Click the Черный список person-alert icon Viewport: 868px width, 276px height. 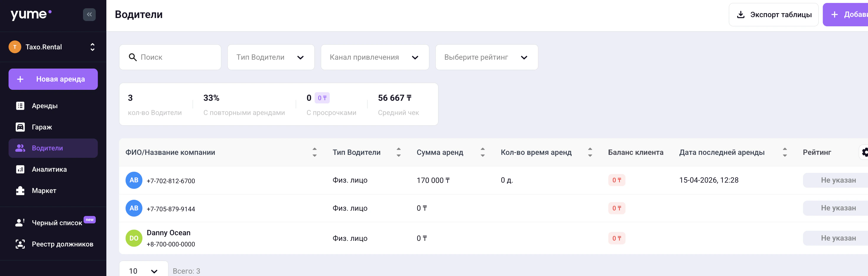pyautogui.click(x=20, y=223)
